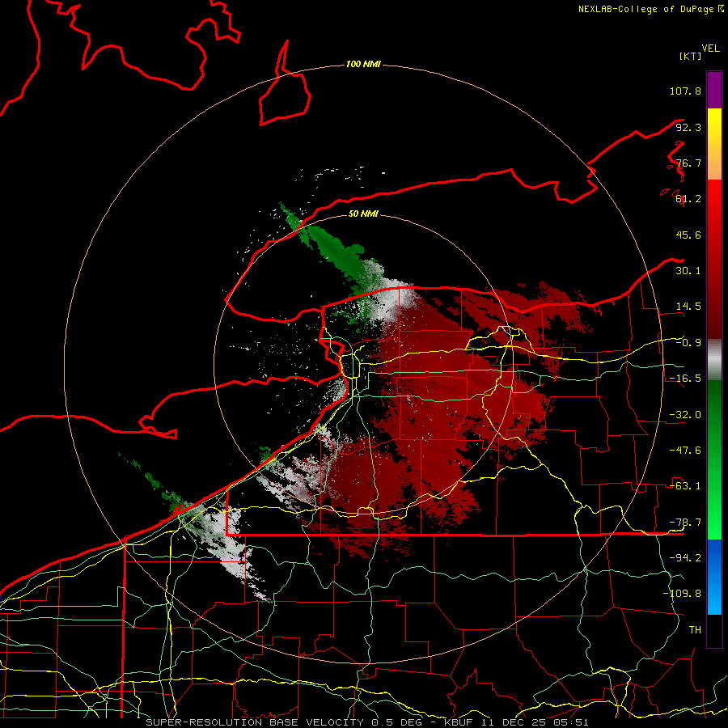
Task: Click the NEXLAB-College of DuPage watermark text
Action: 651,9
